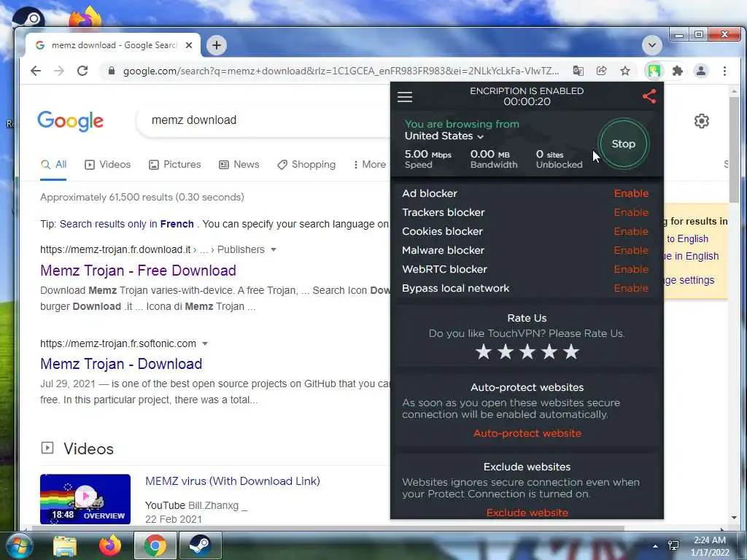Click the network icon in system tray
747x560 pixels.
[x=673, y=545]
